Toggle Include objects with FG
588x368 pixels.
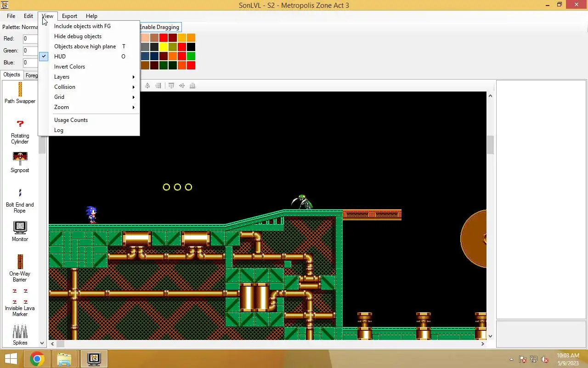pos(89,26)
